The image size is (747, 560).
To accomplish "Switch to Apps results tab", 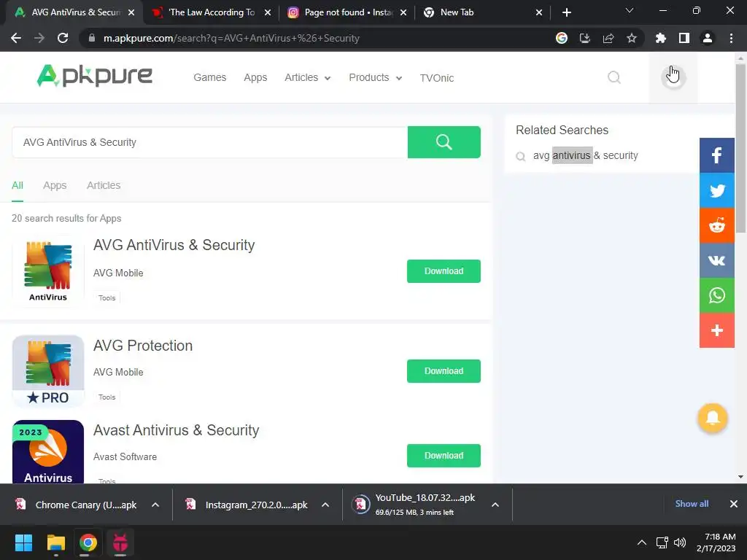I will pyautogui.click(x=55, y=185).
